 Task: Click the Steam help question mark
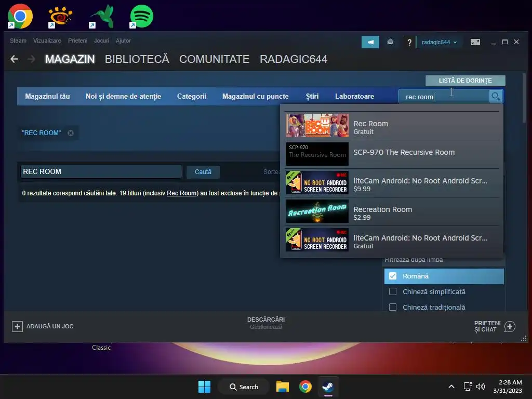click(409, 42)
